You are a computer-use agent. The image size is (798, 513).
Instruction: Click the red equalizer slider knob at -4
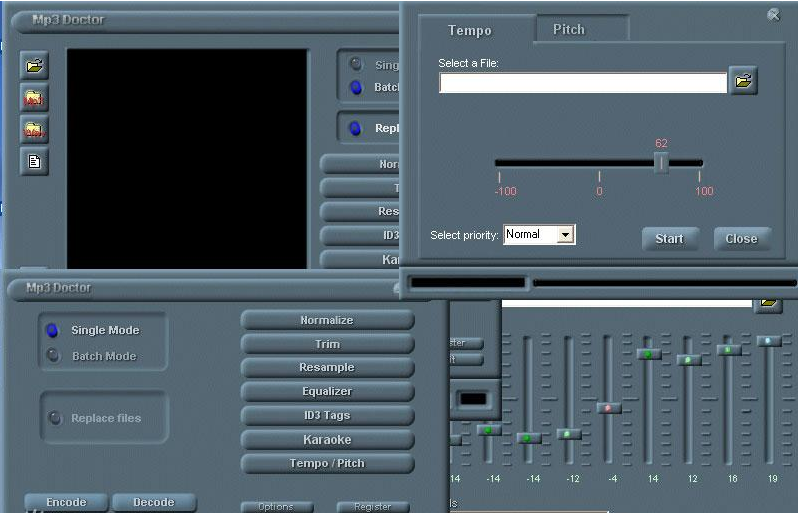tap(608, 408)
